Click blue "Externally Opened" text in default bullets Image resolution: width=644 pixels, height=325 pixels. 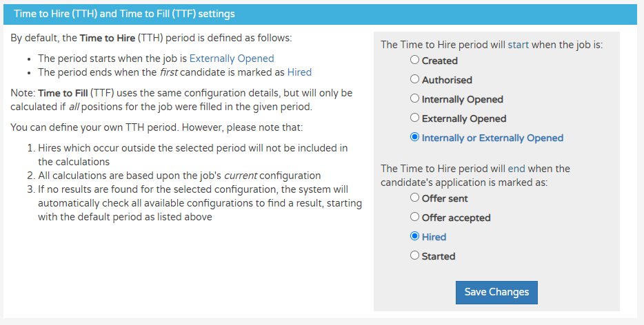pyautogui.click(x=232, y=59)
